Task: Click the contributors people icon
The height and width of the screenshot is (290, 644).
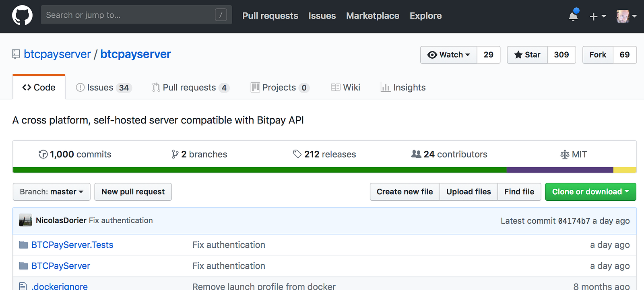Action: click(x=416, y=154)
